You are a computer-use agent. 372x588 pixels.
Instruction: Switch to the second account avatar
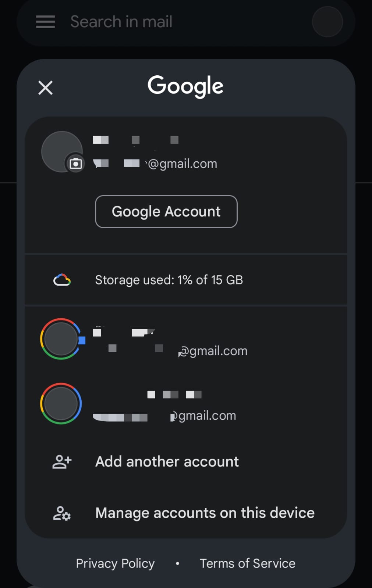click(x=61, y=339)
